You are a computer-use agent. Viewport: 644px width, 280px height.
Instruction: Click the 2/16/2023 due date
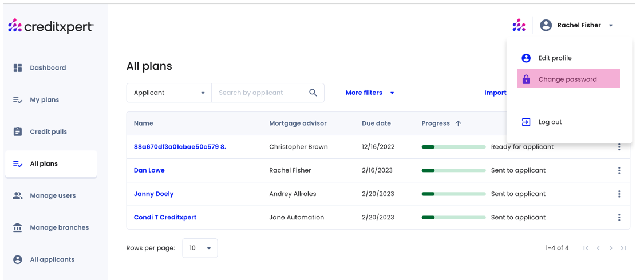tap(377, 170)
